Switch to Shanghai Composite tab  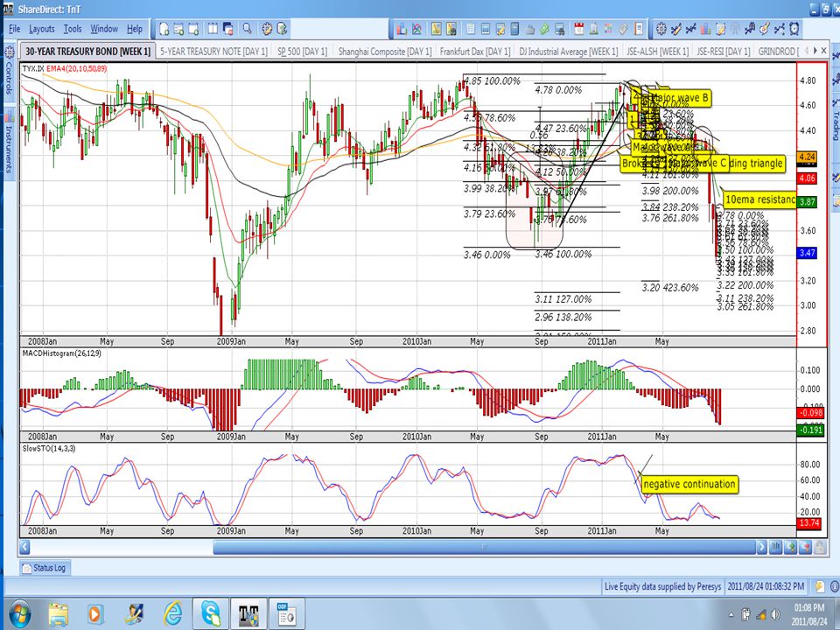[385, 52]
